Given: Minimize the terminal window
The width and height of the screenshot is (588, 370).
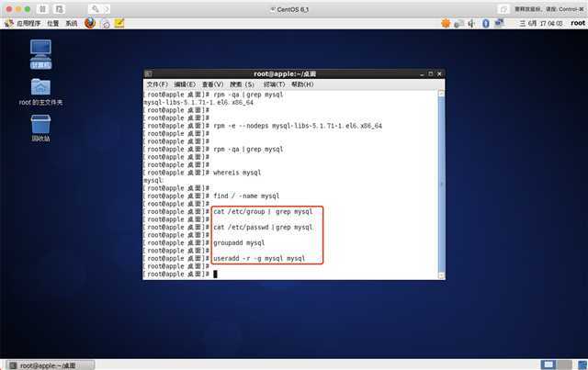Looking at the screenshot, I should click(422, 74).
